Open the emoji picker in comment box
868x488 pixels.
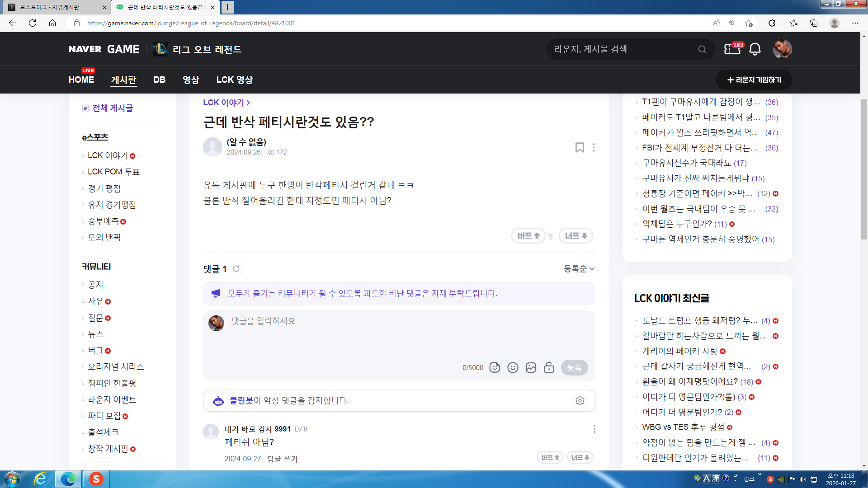pos(513,367)
